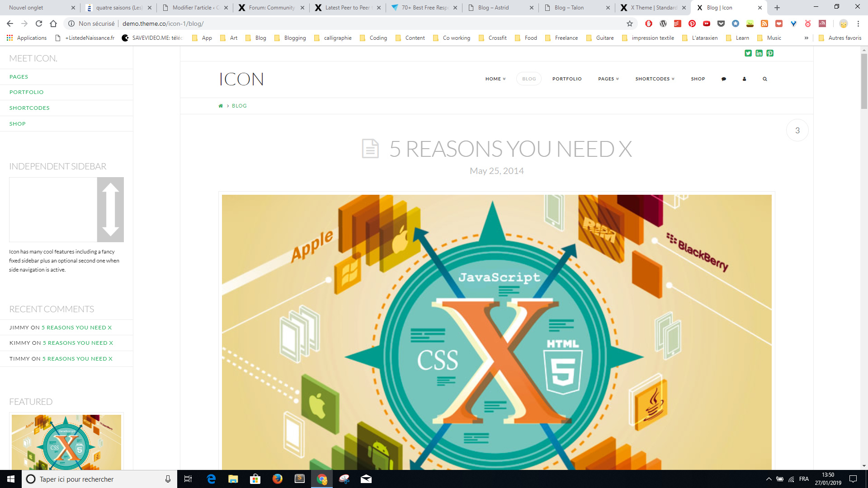Click the user account icon in navbar
The image size is (868, 488).
click(744, 79)
